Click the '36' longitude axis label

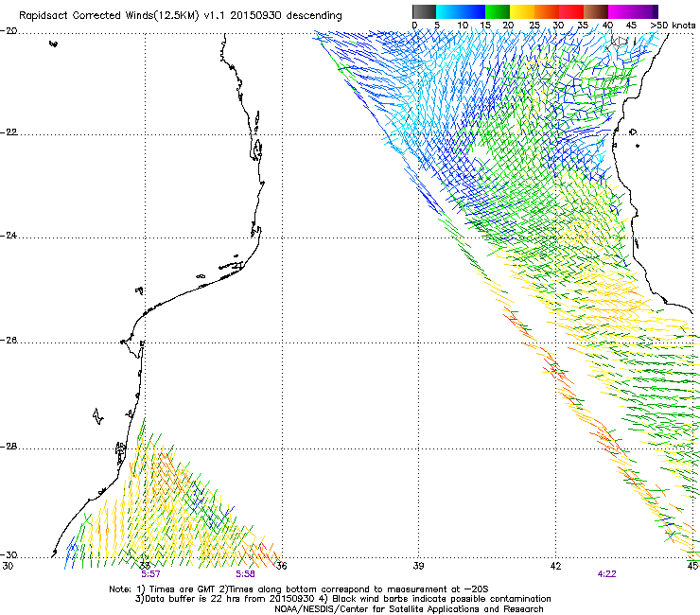pos(282,566)
